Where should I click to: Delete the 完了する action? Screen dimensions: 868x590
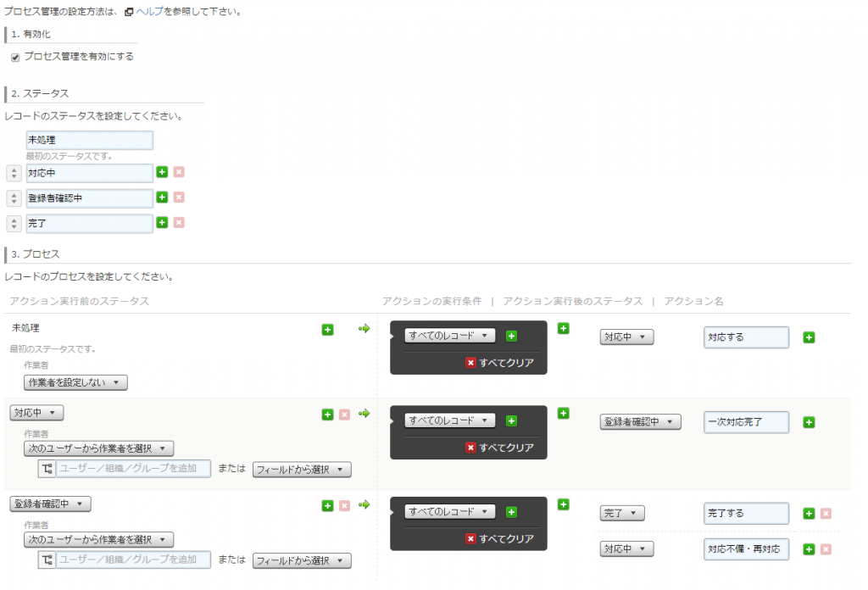pyautogui.click(x=826, y=514)
